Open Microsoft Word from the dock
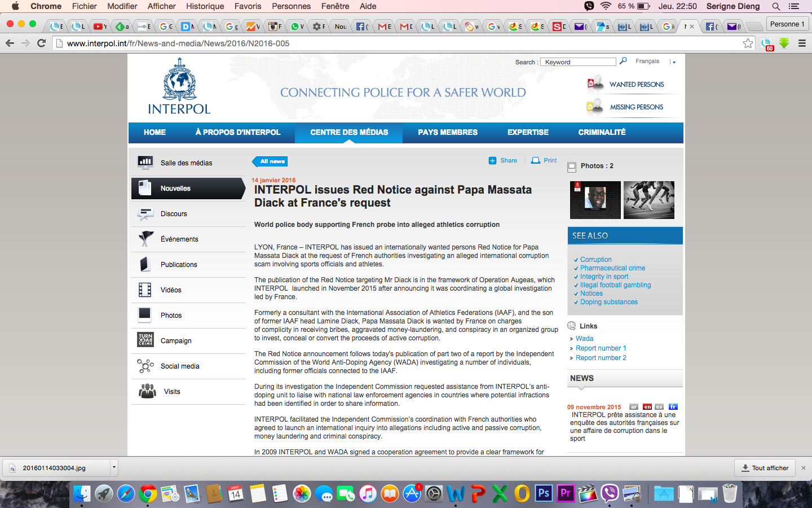 (x=456, y=493)
